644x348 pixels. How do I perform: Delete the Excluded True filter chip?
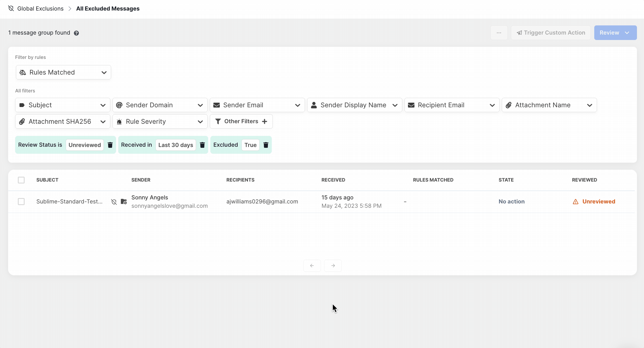[266, 145]
